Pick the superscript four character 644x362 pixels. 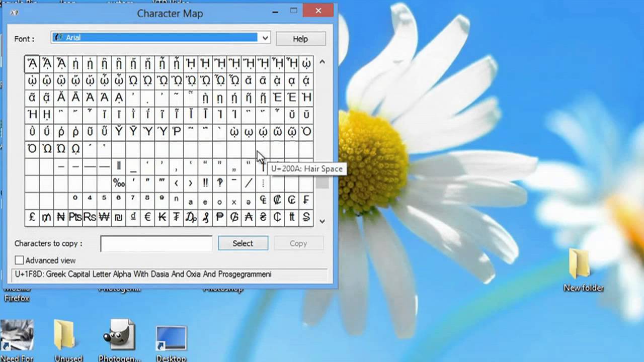coord(90,200)
